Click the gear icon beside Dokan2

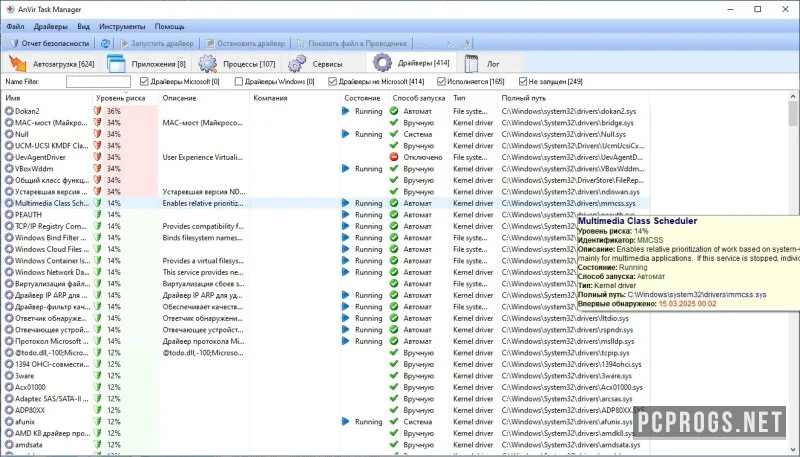click(x=9, y=111)
